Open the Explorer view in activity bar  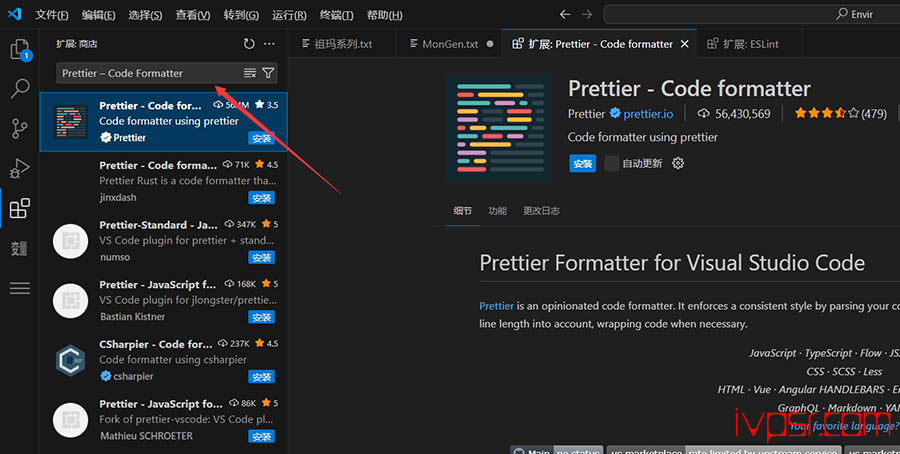click(x=19, y=49)
